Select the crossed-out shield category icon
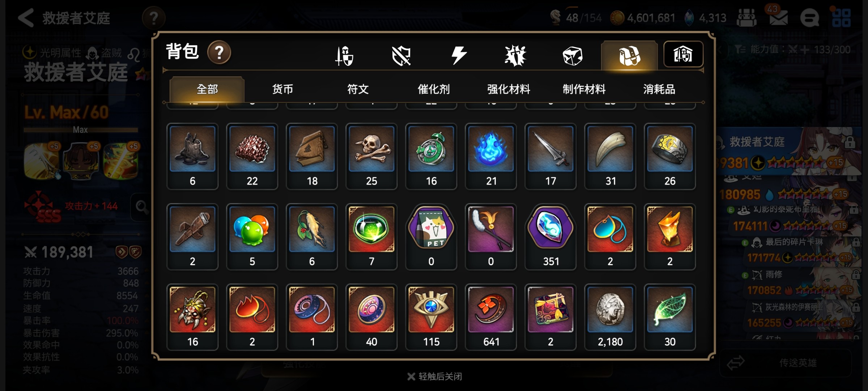The width and height of the screenshot is (868, 391). pyautogui.click(x=401, y=56)
